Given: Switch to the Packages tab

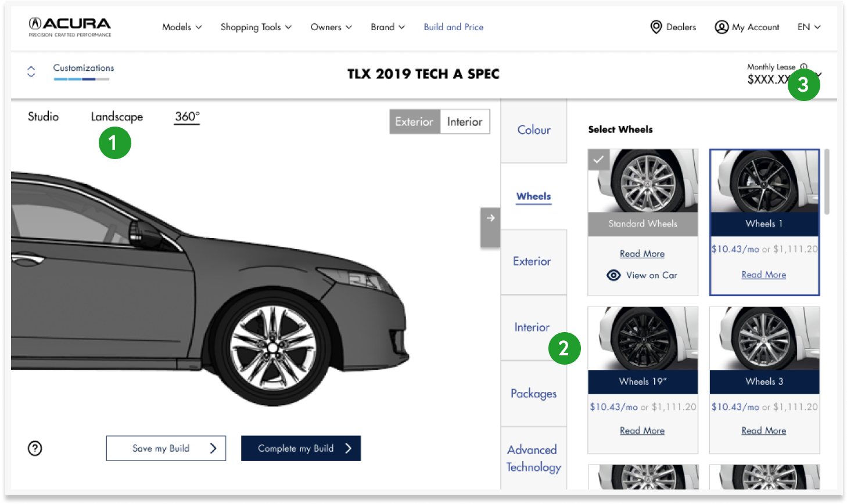Looking at the screenshot, I should pyautogui.click(x=533, y=394).
